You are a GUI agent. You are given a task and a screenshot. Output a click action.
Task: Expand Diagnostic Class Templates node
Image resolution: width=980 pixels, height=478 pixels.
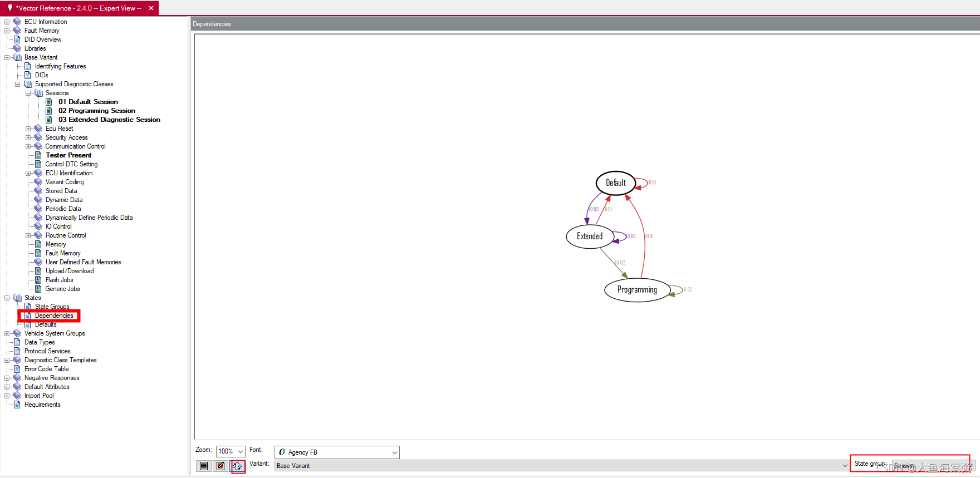pos(7,360)
